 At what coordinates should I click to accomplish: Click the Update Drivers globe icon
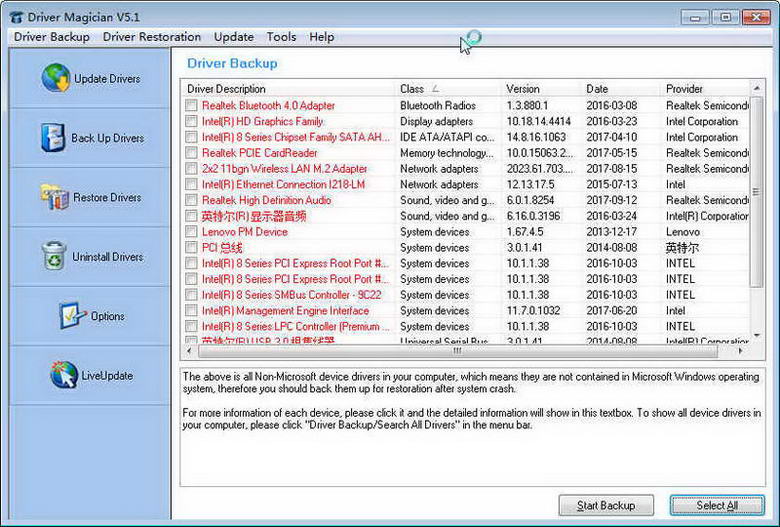pyautogui.click(x=56, y=78)
